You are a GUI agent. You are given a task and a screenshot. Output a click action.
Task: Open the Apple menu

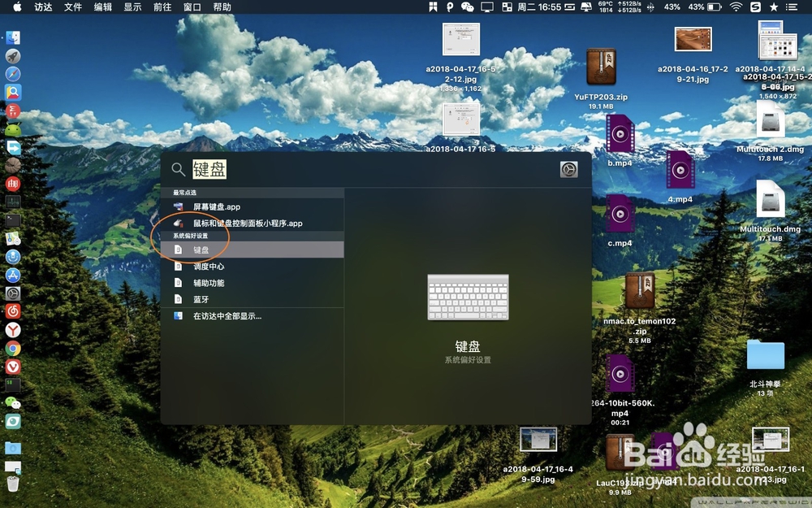click(16, 7)
